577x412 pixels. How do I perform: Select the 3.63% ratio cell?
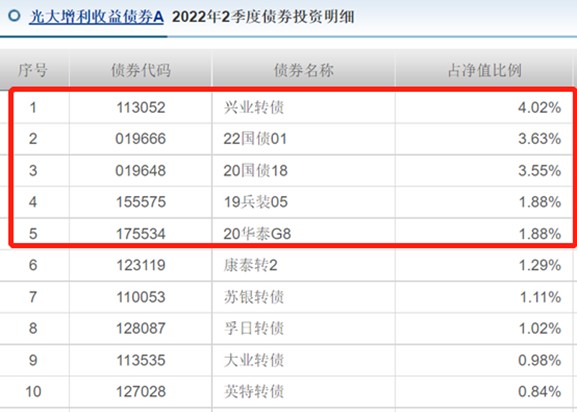(x=539, y=139)
